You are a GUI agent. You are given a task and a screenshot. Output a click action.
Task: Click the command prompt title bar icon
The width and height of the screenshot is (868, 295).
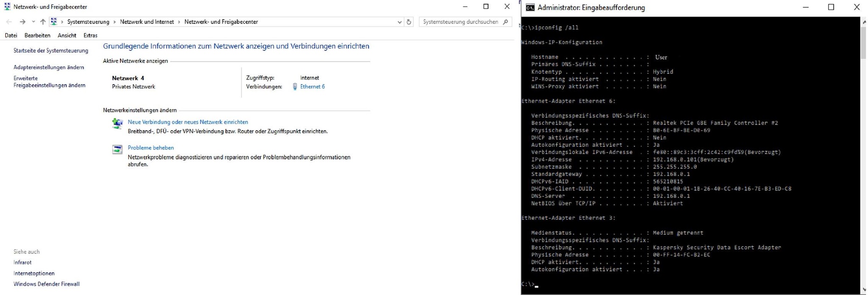coord(530,7)
